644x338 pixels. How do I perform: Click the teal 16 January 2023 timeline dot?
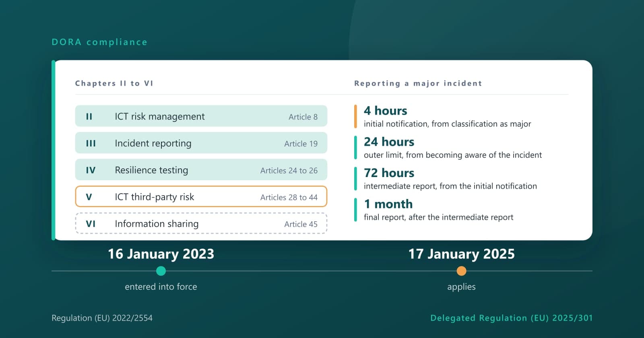point(161,271)
